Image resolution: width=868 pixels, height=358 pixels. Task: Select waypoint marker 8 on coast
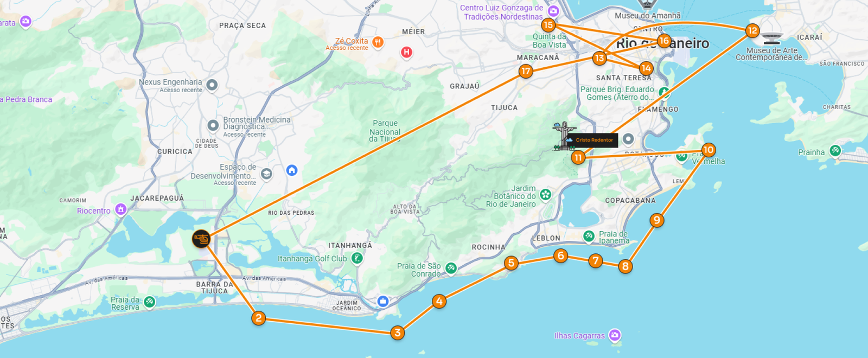(x=626, y=266)
